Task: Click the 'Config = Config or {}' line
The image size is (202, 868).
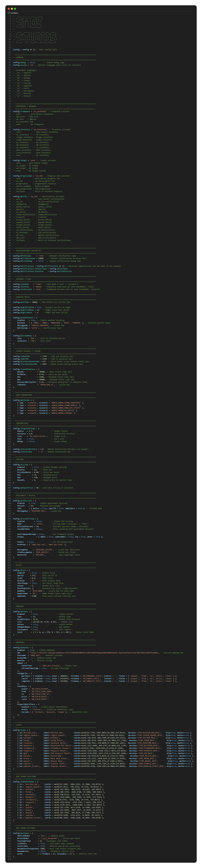Action: 35,50
